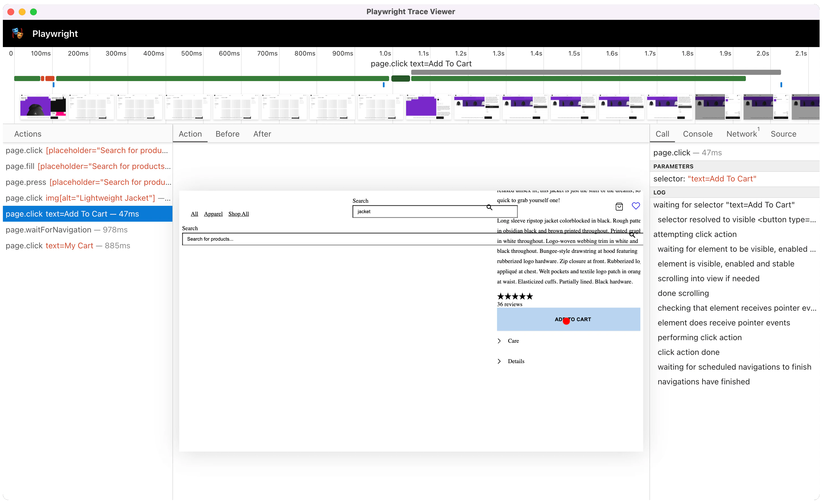Click the five-star rating icons
Screen dimensions: 823x504
coord(515,296)
